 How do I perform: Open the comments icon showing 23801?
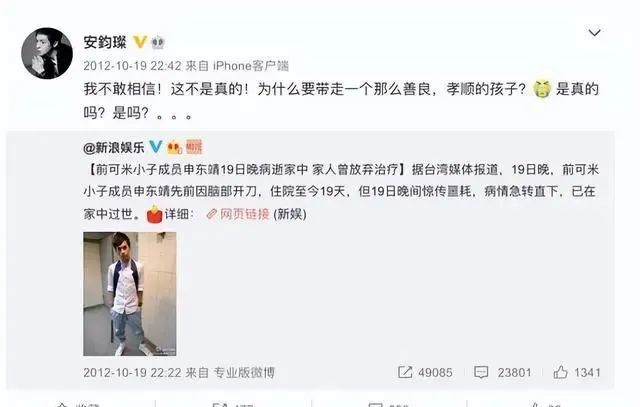481,372
